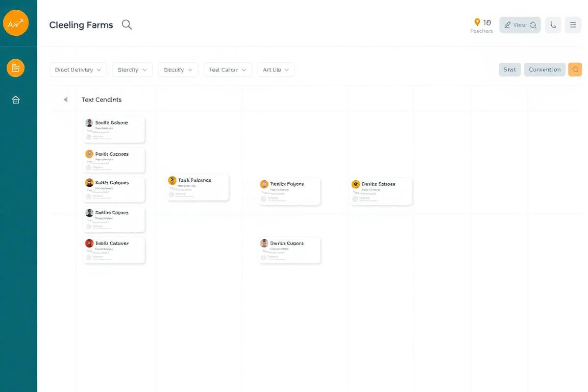588x392 pixels.
Task: Click the phone icon button in header
Action: [x=553, y=25]
